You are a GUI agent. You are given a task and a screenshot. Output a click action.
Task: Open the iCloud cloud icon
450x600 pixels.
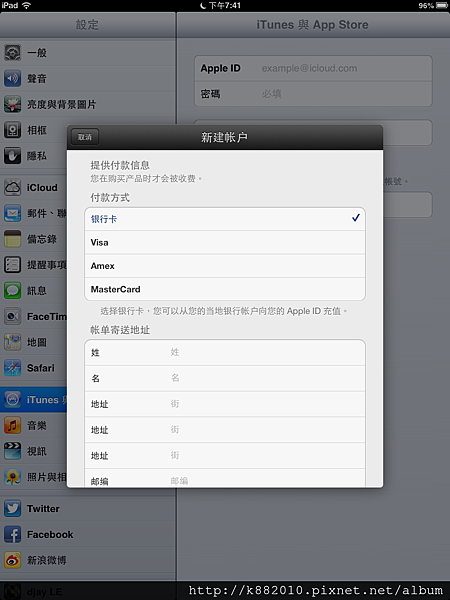point(12,188)
